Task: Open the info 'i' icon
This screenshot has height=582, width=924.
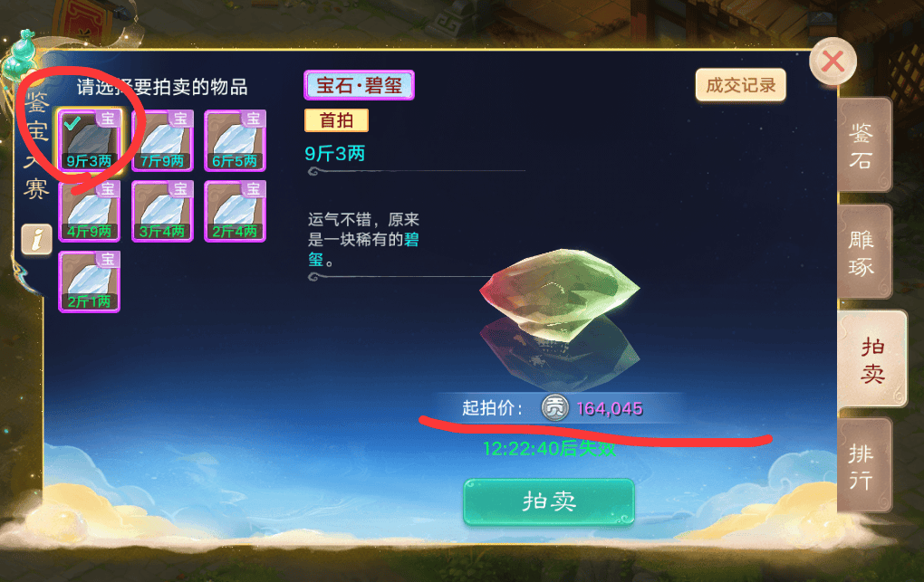Action: [36, 239]
